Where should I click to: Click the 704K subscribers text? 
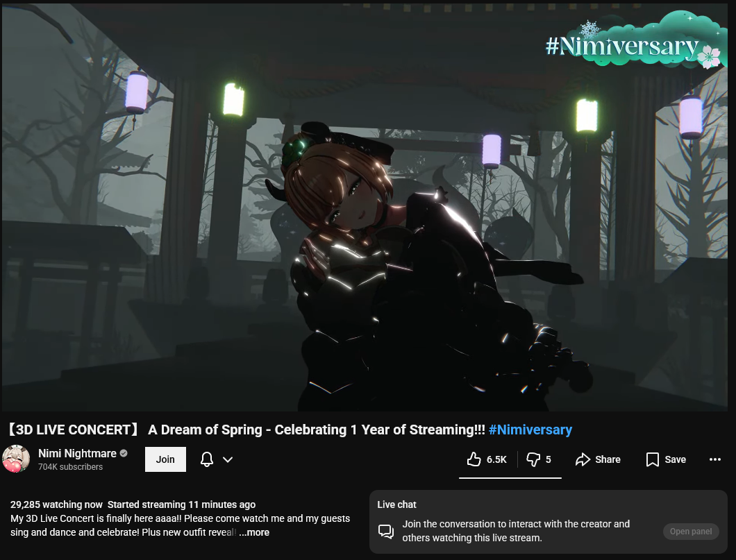(70, 467)
